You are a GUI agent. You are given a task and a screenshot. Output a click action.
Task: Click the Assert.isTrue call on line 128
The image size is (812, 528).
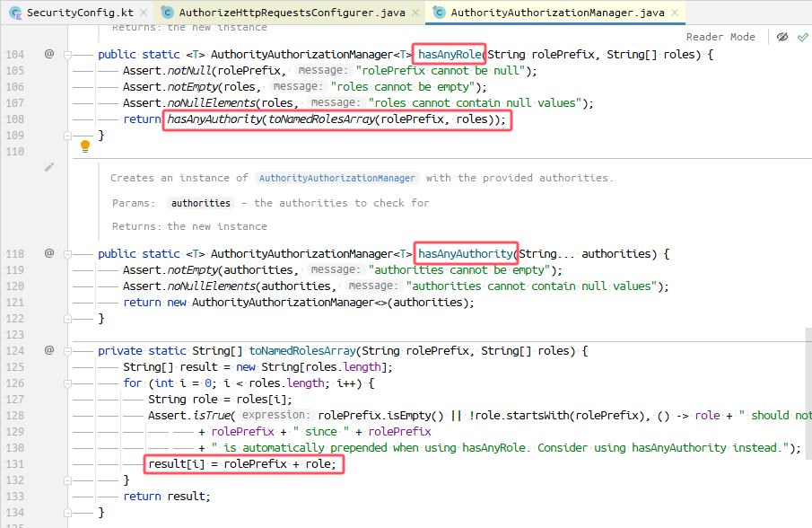pyautogui.click(x=190, y=416)
